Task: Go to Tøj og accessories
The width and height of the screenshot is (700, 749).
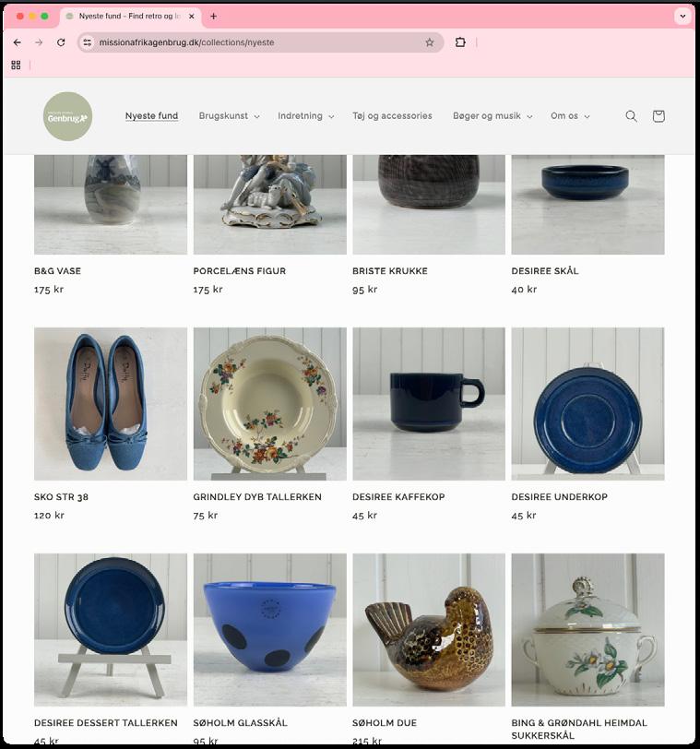Action: click(392, 116)
